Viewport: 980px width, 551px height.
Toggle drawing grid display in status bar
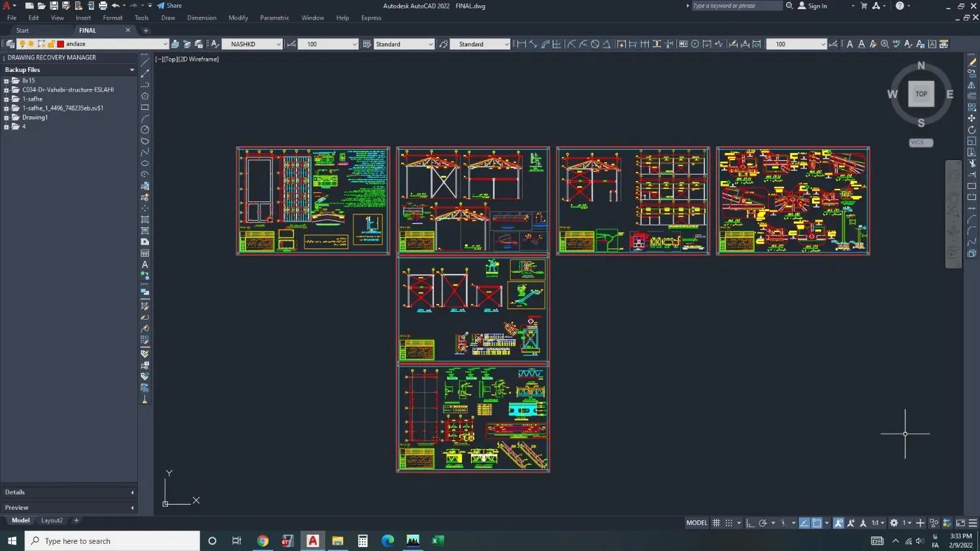point(716,523)
